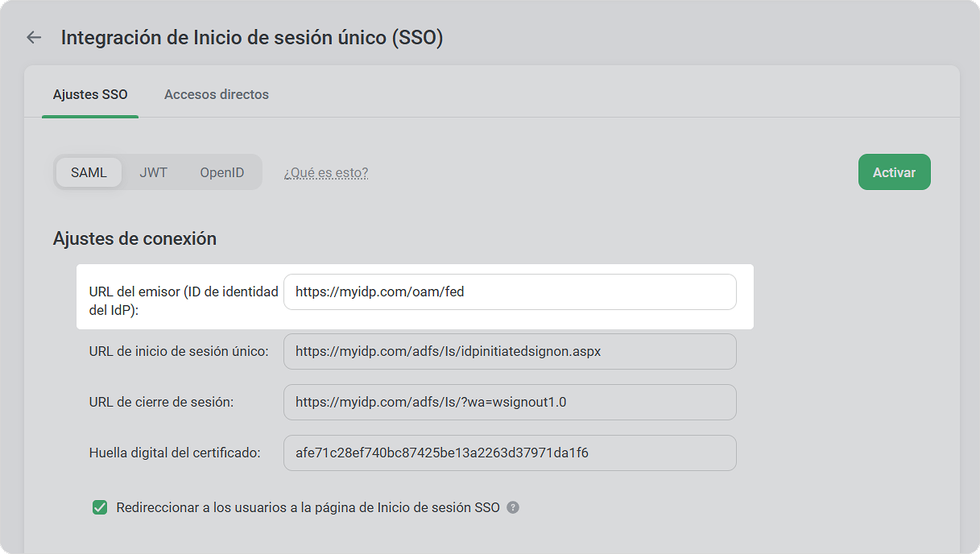Screen dimensions: 980x554
Task: Open the Ajustes SSO tab
Action: [x=90, y=94]
